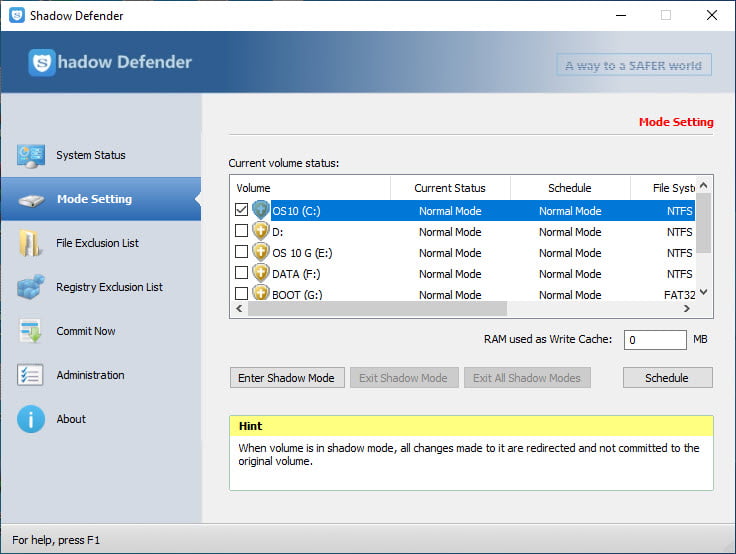Screen dimensions: 736x554
Task: Click the volume list scroll down arrow
Action: tap(703, 292)
